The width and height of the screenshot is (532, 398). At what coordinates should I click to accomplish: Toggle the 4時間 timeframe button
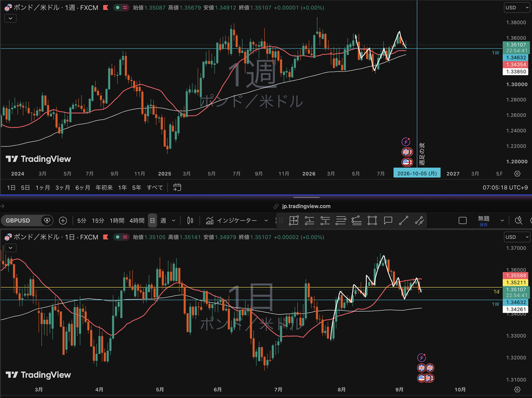tap(137, 220)
